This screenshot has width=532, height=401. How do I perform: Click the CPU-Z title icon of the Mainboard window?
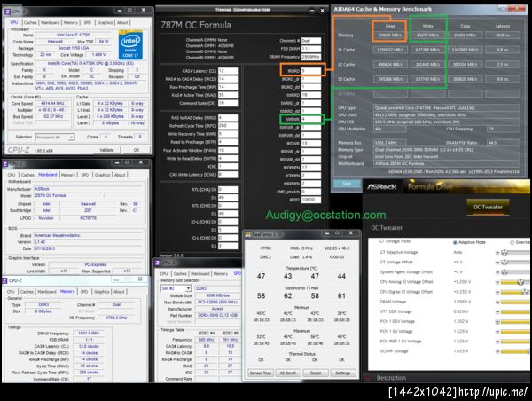[x=5, y=164]
